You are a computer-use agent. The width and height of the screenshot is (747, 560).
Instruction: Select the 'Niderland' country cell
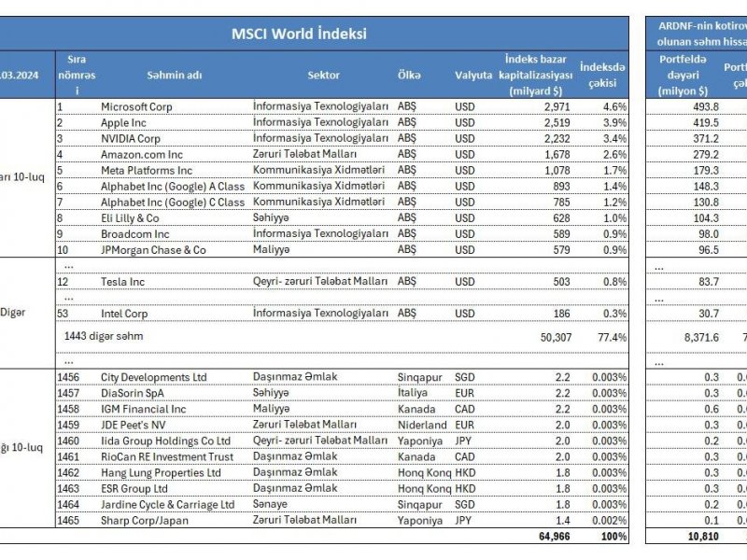[422, 426]
